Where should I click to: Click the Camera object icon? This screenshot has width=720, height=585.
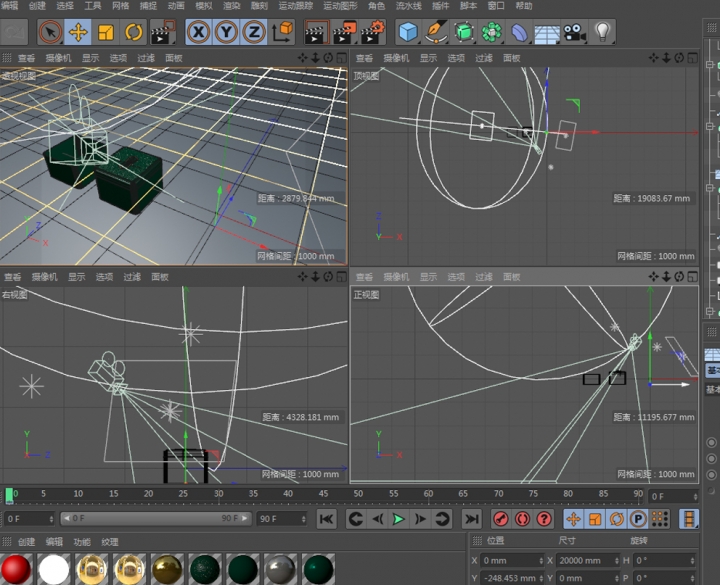click(x=574, y=32)
